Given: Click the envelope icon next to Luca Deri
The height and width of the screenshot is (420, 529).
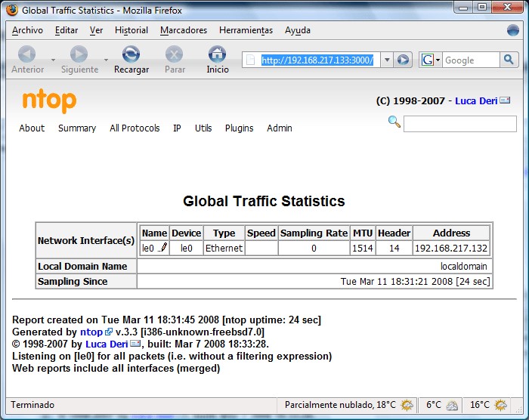Looking at the screenshot, I should click(505, 100).
